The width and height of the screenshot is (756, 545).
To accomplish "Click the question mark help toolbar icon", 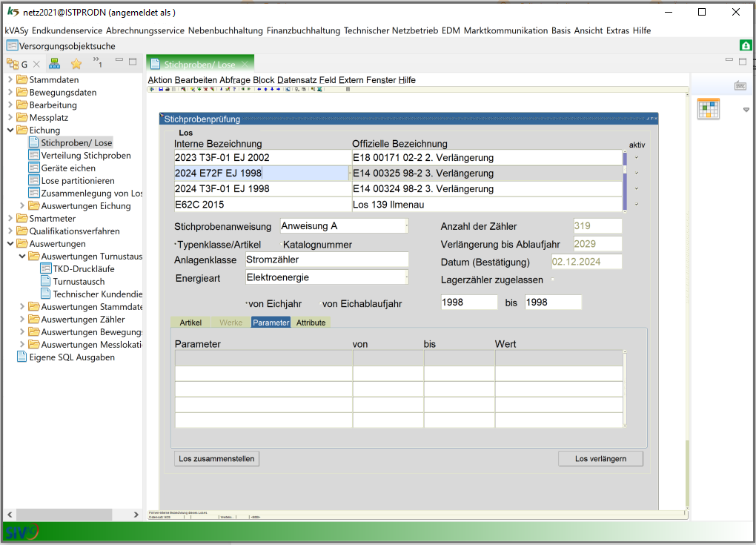I will point(234,89).
